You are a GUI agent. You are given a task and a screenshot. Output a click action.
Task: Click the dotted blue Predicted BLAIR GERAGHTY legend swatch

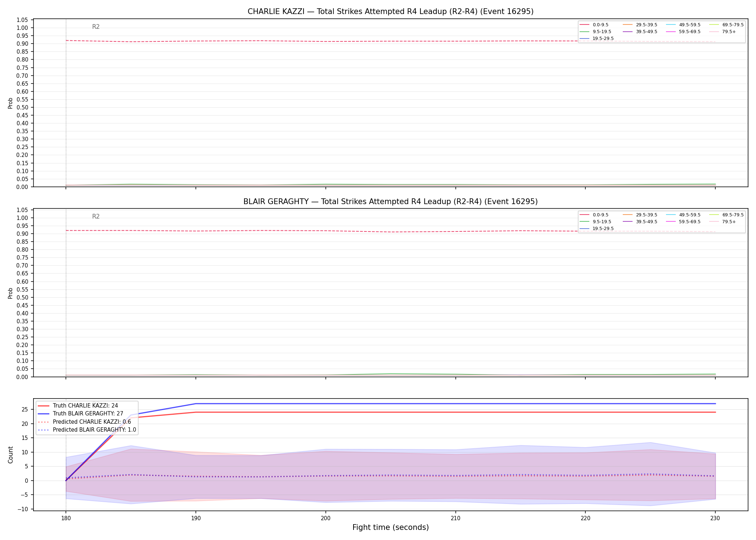click(43, 430)
